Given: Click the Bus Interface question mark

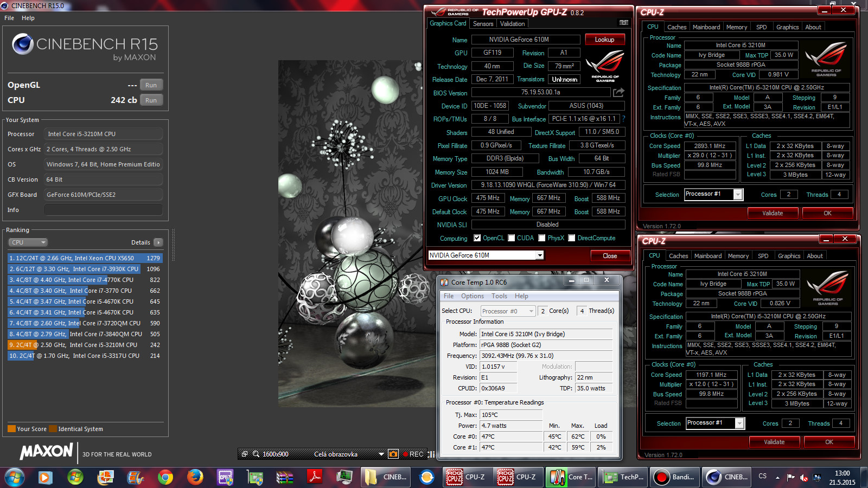Looking at the screenshot, I should pos(623,119).
